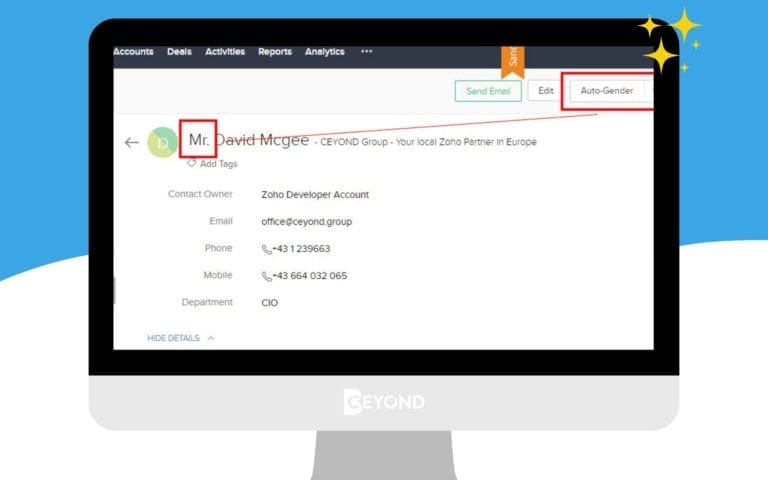Click the CEYOND Group account name link

click(x=428, y=142)
